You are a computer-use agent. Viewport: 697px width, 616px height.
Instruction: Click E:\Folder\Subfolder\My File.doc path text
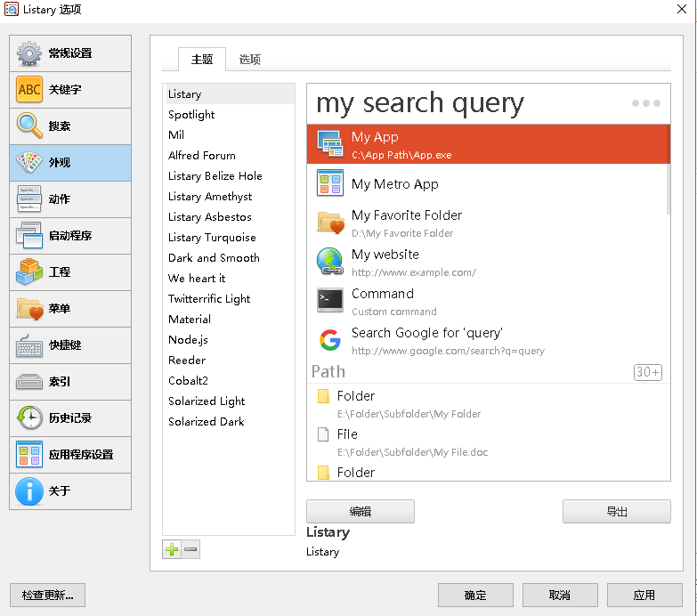(412, 452)
